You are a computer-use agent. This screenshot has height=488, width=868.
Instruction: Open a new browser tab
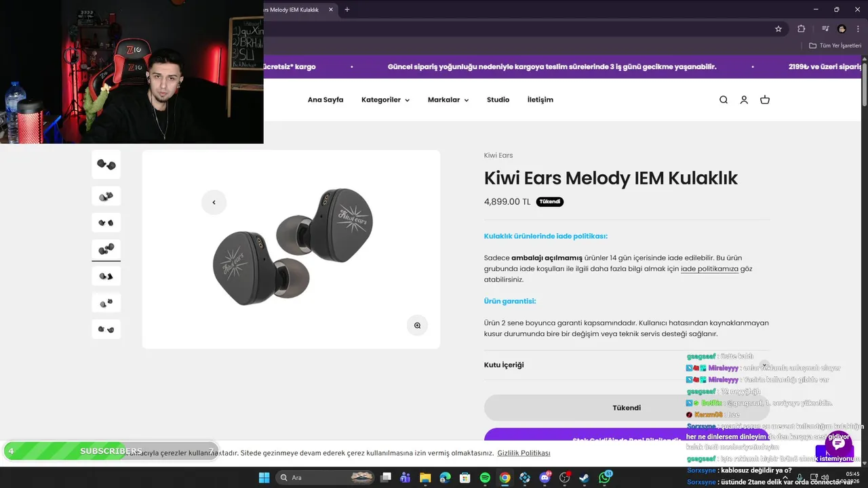pos(347,9)
